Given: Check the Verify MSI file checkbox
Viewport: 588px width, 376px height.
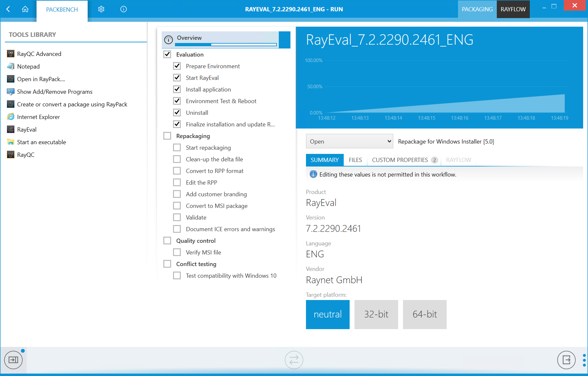Looking at the screenshot, I should coord(177,252).
